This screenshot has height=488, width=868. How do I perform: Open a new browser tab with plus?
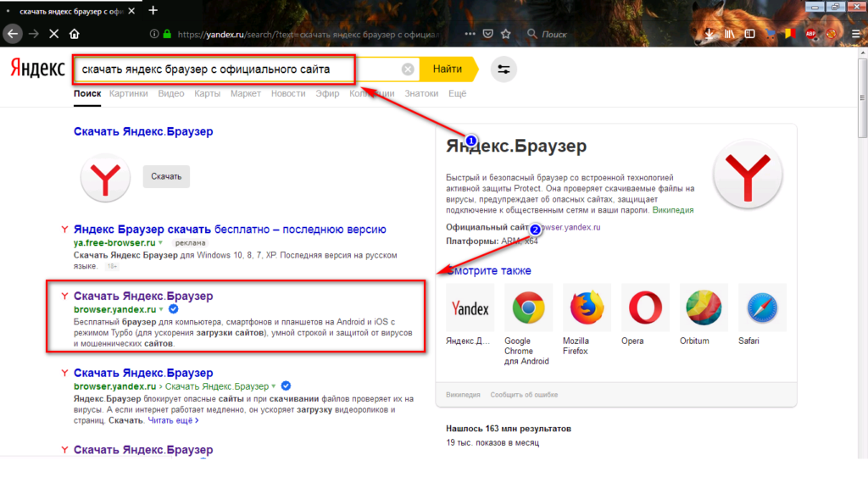tap(153, 10)
